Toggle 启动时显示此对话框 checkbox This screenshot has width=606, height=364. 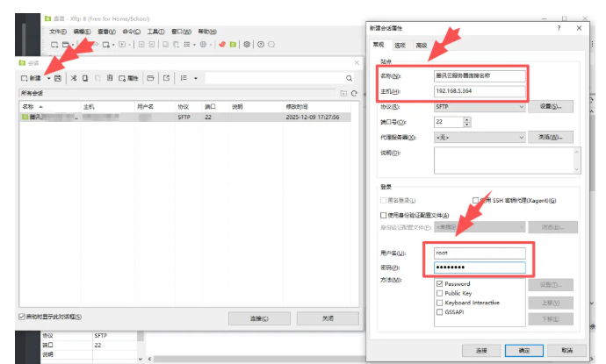click(23, 317)
